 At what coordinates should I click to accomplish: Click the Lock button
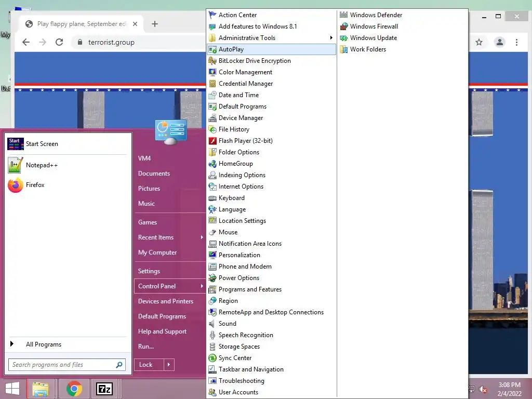[x=149, y=365]
